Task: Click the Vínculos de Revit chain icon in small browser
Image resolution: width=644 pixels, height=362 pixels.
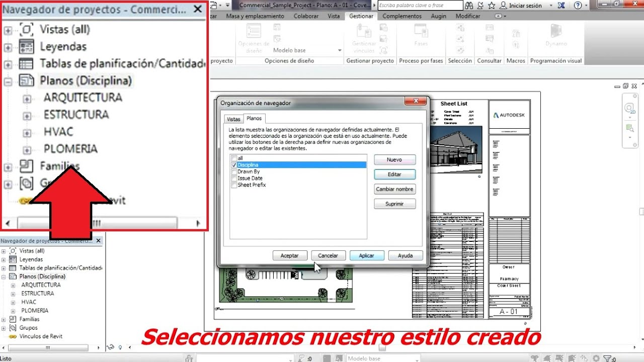Action: 13,336
